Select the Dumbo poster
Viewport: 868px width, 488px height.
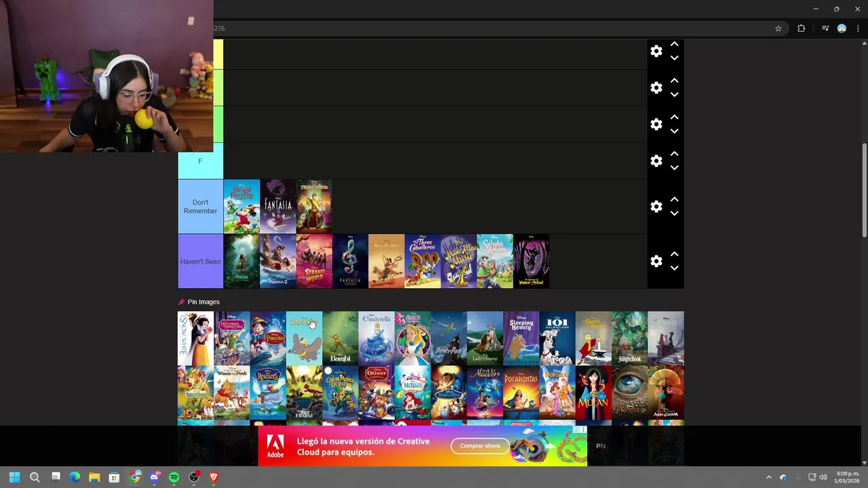click(x=304, y=338)
